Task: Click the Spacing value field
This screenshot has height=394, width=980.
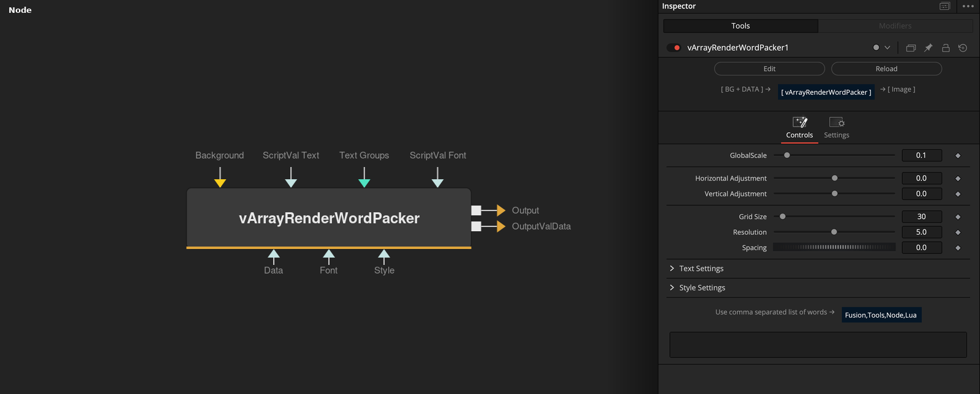Action: [x=922, y=247]
